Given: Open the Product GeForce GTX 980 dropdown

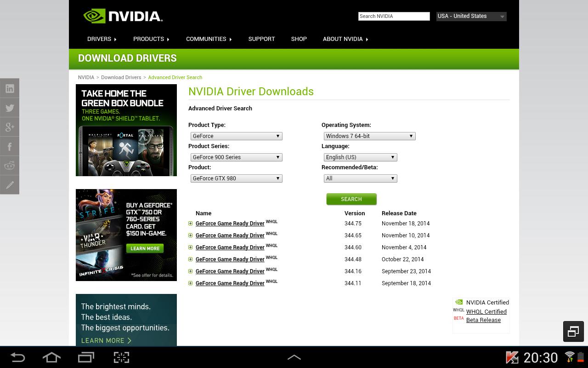Looking at the screenshot, I should click(237, 178).
